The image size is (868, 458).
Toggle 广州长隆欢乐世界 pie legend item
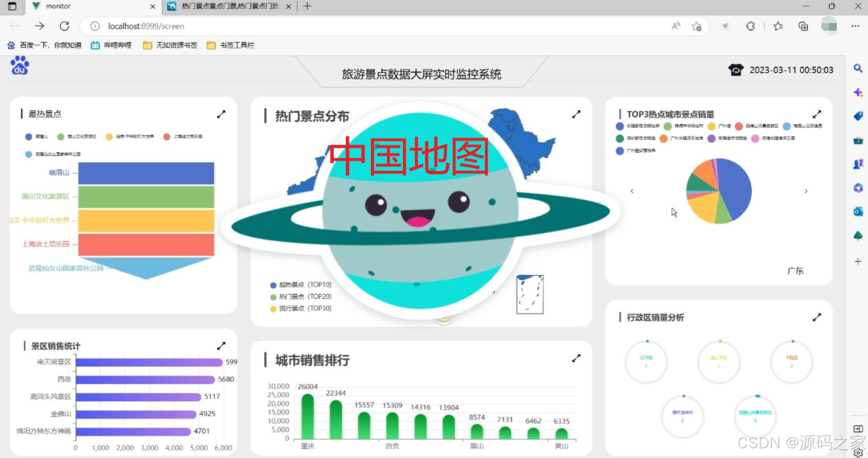pos(681,138)
